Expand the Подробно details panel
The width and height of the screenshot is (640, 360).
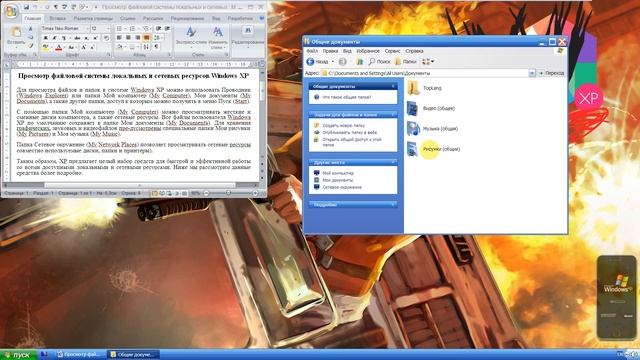pyautogui.click(x=393, y=204)
